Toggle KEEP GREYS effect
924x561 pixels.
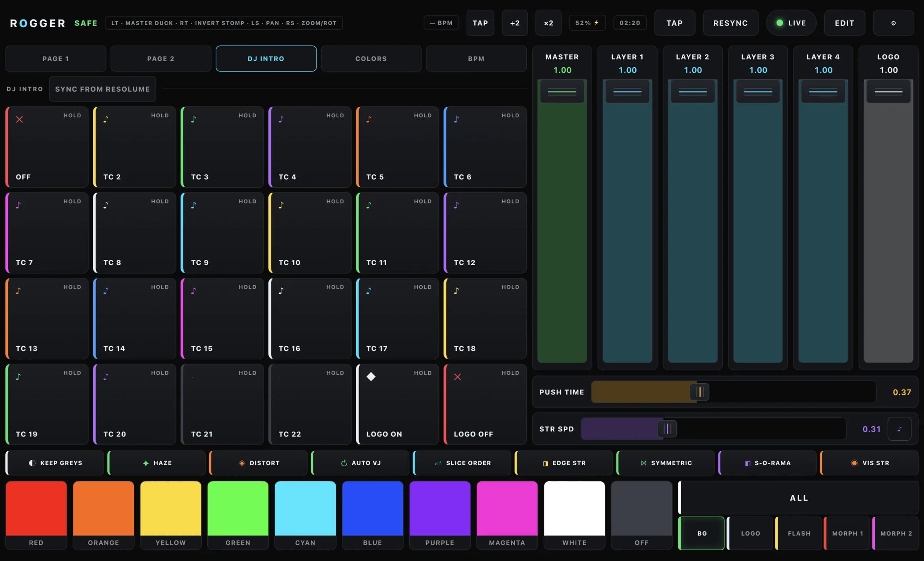click(x=55, y=463)
